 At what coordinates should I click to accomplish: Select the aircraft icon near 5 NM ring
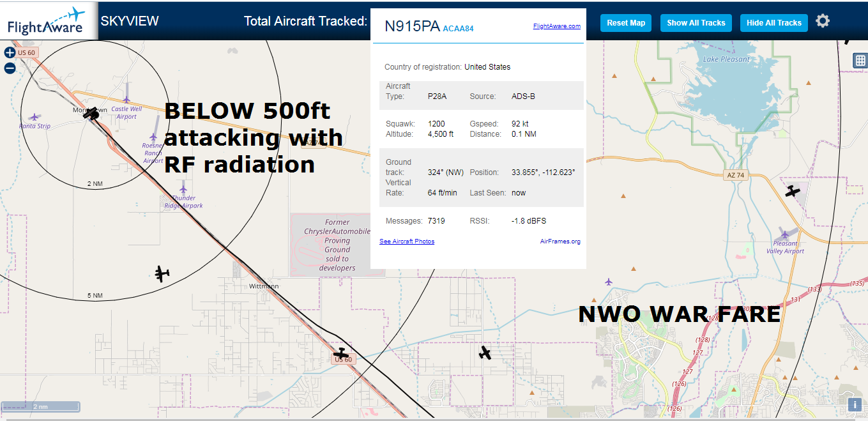click(162, 274)
